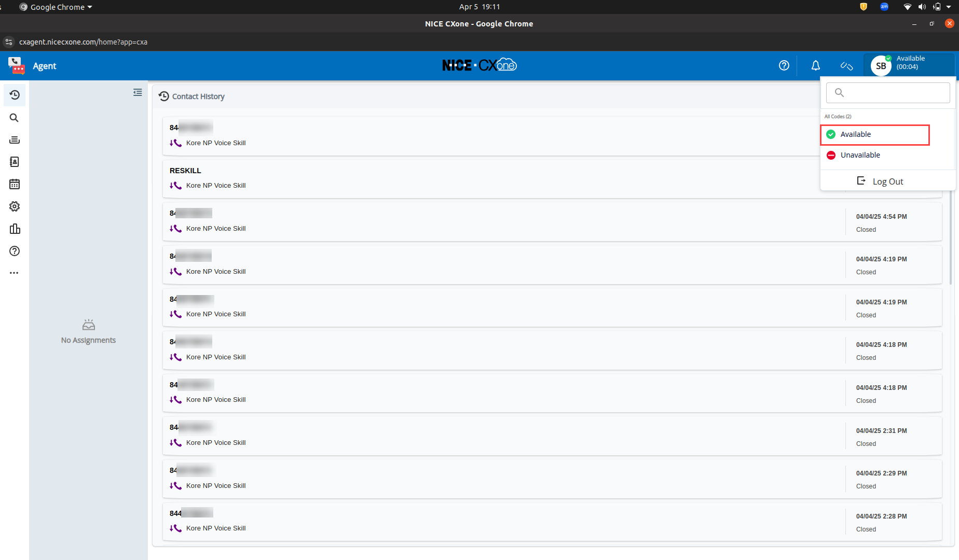
Task: Click the NICE CXone logo
Action: 479,65
